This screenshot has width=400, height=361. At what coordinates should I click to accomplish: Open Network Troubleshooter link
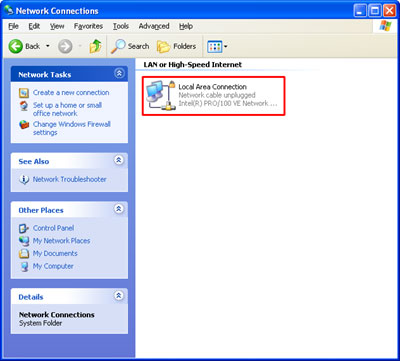tap(69, 179)
